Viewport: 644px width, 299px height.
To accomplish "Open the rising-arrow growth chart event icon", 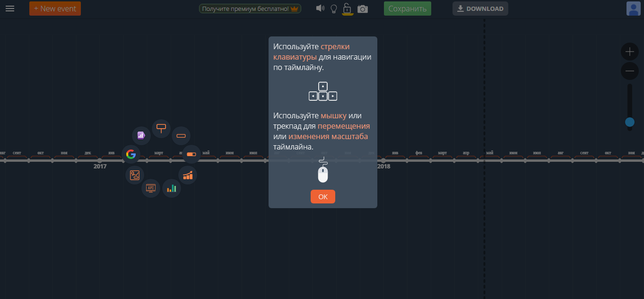I will pyautogui.click(x=188, y=175).
